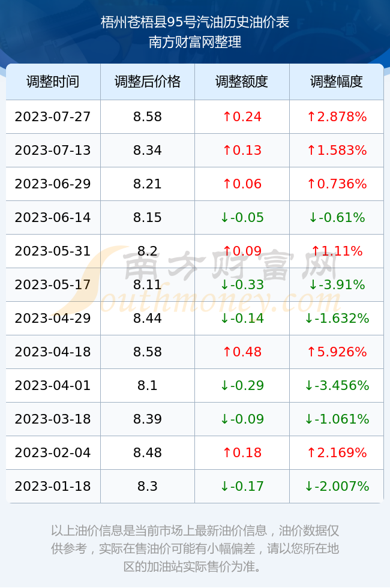Click the green ↓-0.05 adjustment value
The width and height of the screenshot is (390, 588).
coord(242,217)
